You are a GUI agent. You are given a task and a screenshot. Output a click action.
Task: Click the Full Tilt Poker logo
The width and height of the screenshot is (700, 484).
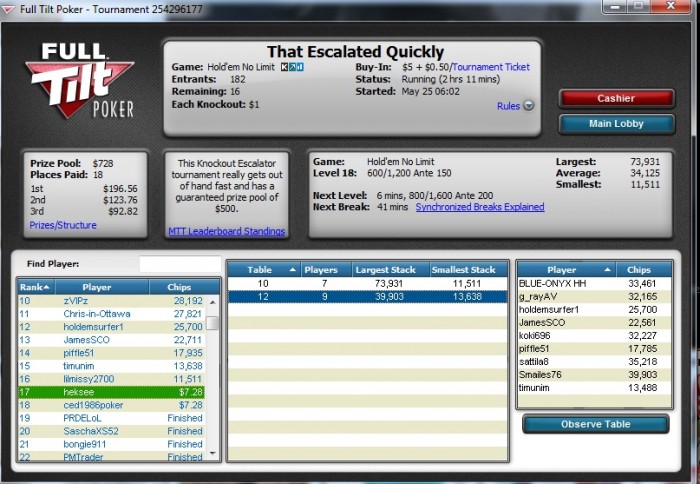coord(80,80)
